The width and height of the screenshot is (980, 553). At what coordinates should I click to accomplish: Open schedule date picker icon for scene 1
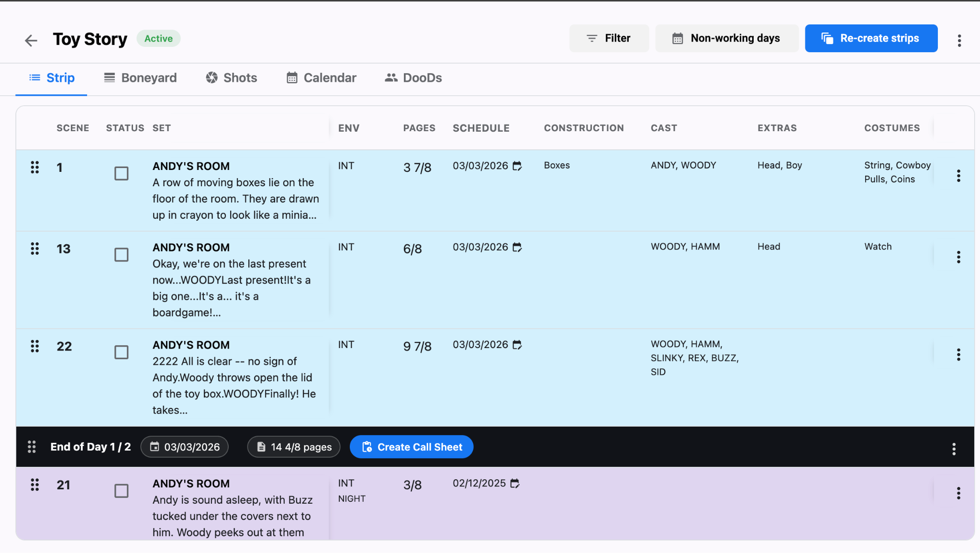click(517, 166)
